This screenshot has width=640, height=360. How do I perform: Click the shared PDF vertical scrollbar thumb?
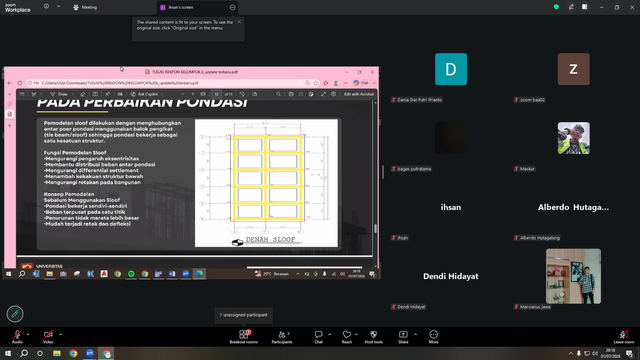(375, 228)
